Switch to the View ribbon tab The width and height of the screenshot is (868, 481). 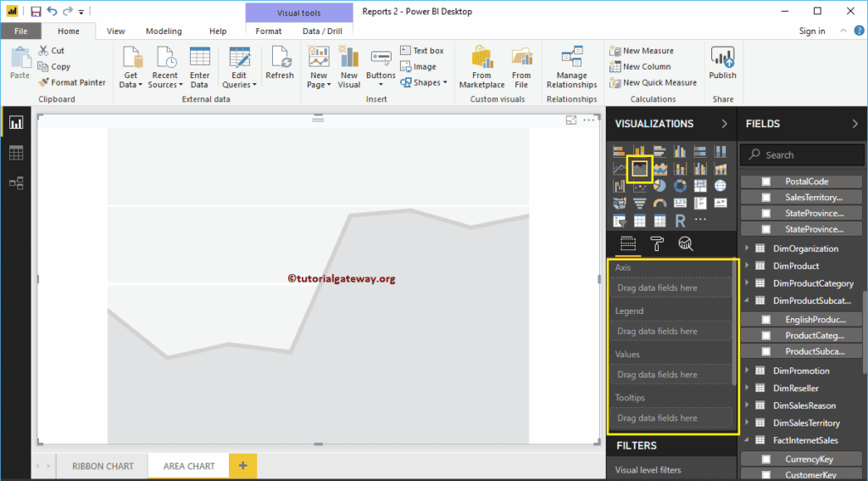point(115,31)
